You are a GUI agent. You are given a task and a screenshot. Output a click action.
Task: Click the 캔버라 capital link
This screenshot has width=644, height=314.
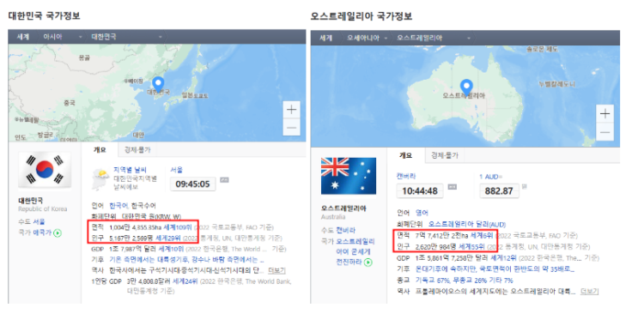pyautogui.click(x=406, y=177)
